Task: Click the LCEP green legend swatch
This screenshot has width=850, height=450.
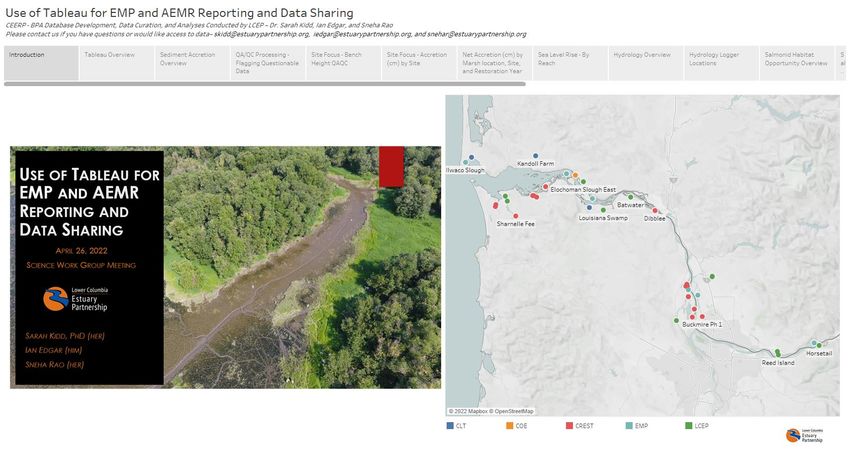Action: 688,426
